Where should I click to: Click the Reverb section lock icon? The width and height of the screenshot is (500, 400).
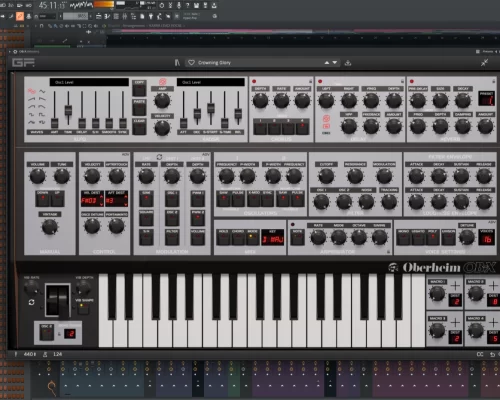coord(494,81)
